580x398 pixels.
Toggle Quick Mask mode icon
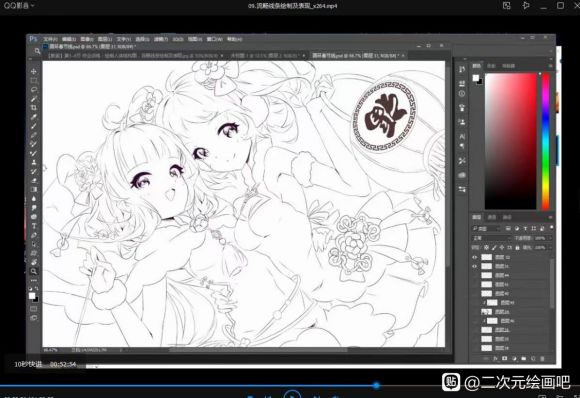34,309
